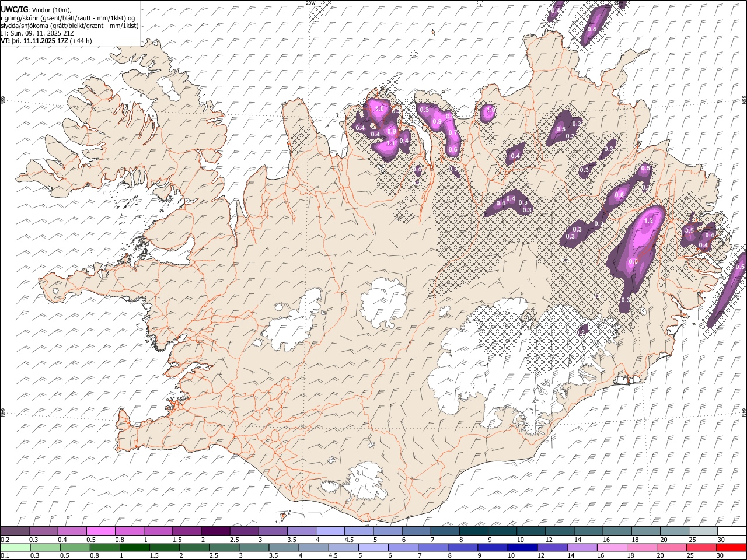Pick the mauve 0.3 snow legend swatch
The height and width of the screenshot is (560, 747).
(x=43, y=531)
